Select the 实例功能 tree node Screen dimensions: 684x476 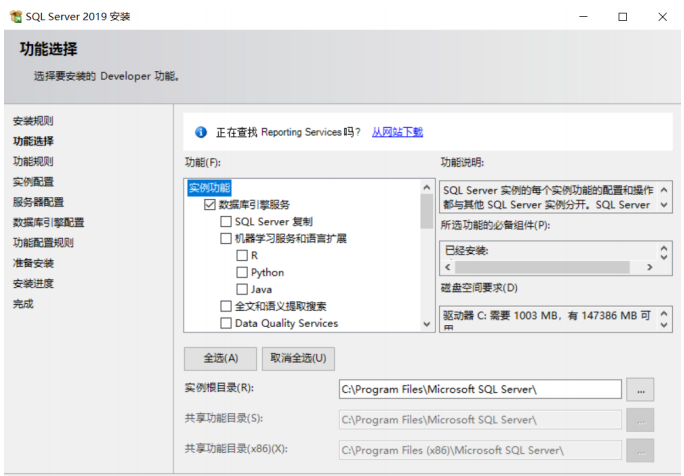pyautogui.click(x=209, y=188)
